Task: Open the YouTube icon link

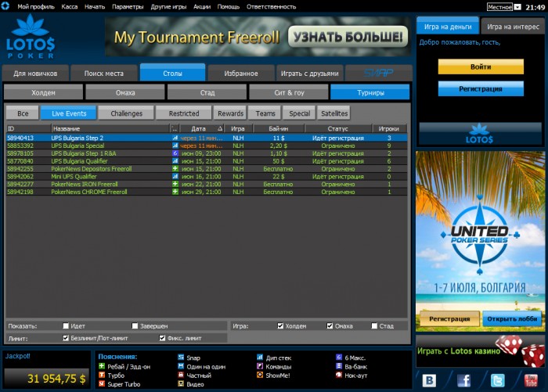Action: (531, 380)
